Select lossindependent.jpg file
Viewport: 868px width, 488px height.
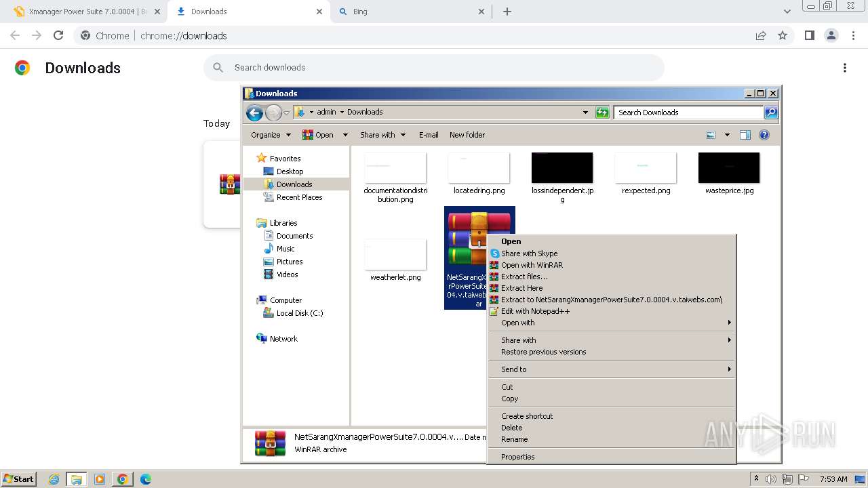pos(562,178)
